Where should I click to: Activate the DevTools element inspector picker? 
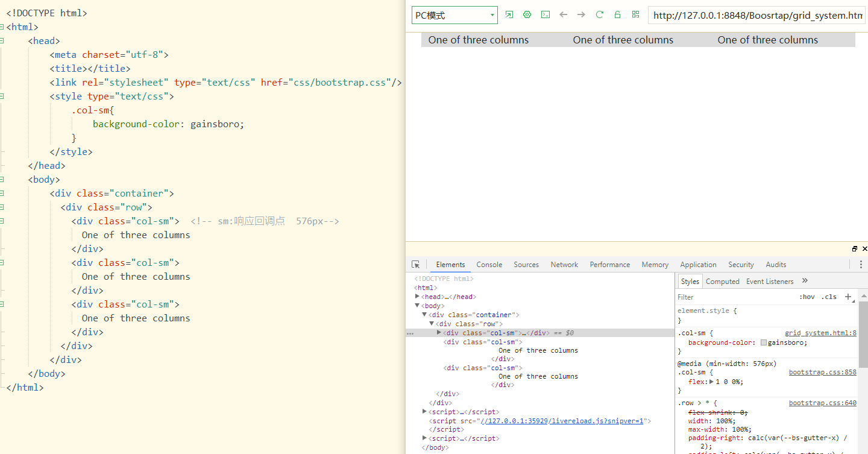[415, 265]
